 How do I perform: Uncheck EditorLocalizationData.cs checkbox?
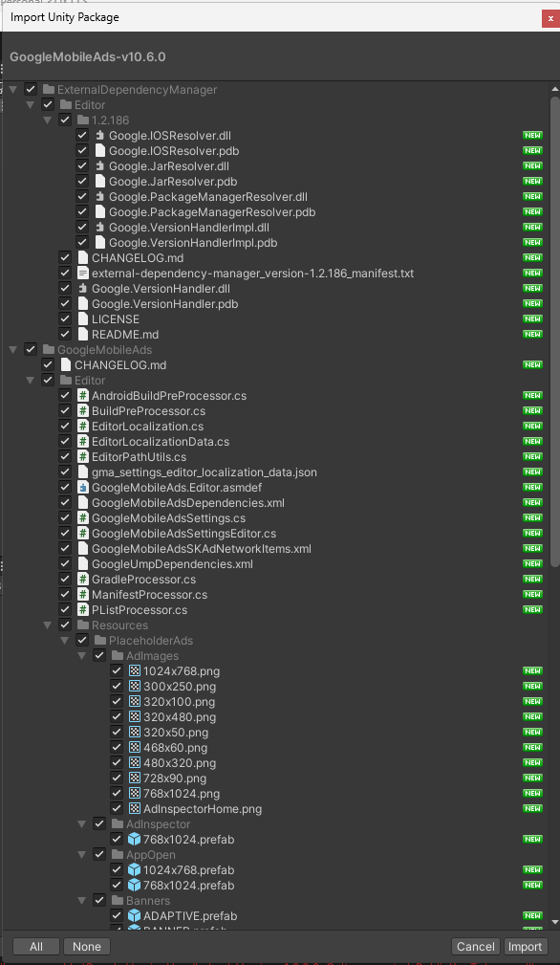(x=65, y=442)
